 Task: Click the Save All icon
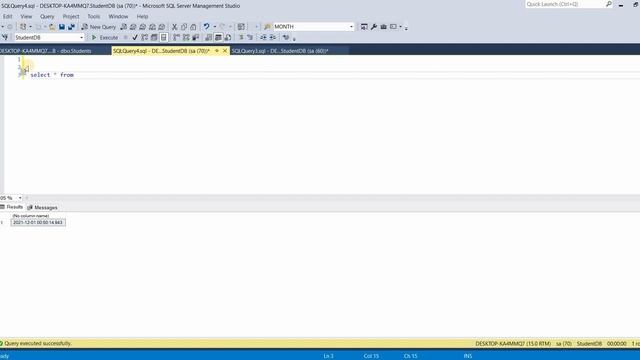(71, 27)
